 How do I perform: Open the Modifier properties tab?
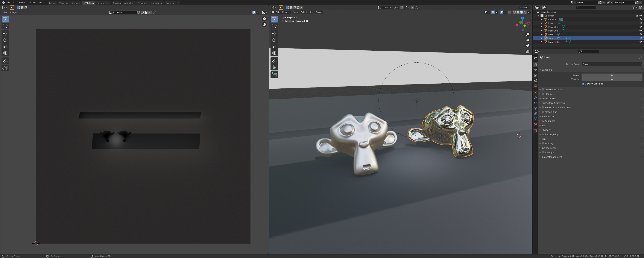[x=535, y=98]
